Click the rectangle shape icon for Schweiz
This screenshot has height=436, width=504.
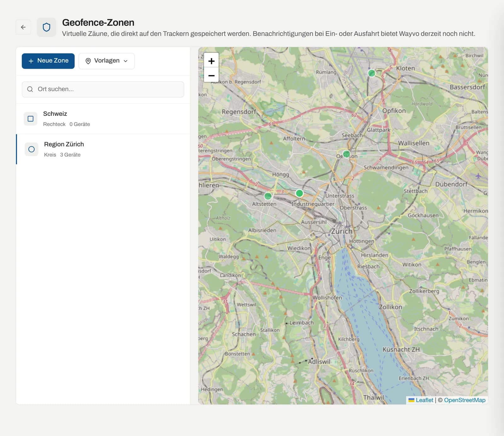pos(31,119)
